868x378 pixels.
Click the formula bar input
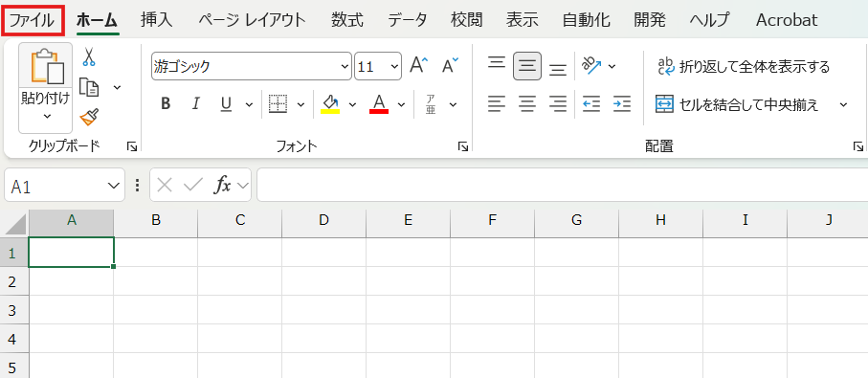[563, 186]
